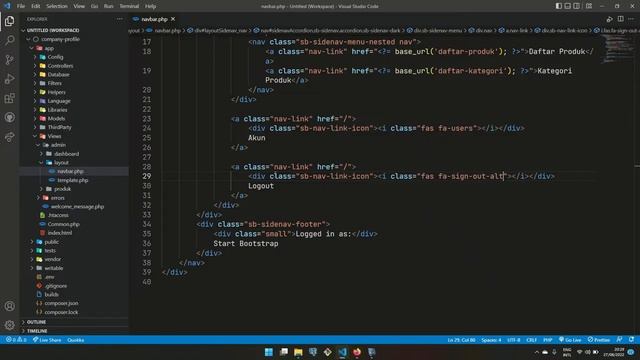
Task: Open the Live Share view in activity bar
Action: 9,137
